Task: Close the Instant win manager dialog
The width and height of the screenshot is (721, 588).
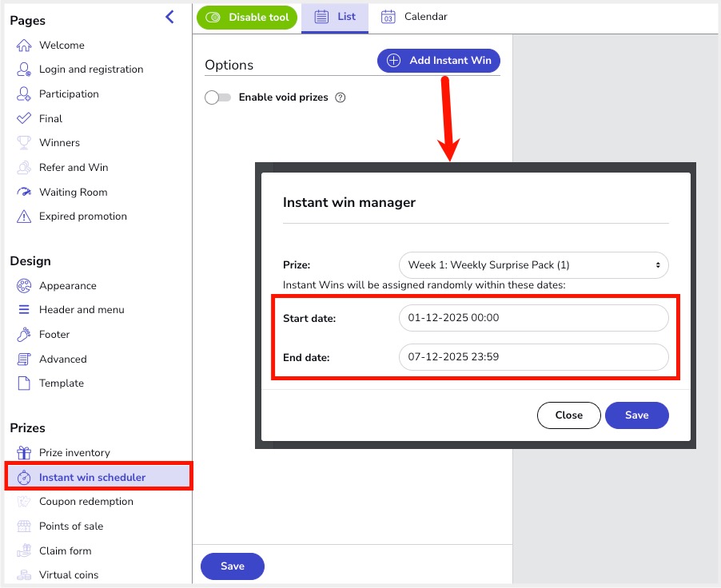Action: 568,415
